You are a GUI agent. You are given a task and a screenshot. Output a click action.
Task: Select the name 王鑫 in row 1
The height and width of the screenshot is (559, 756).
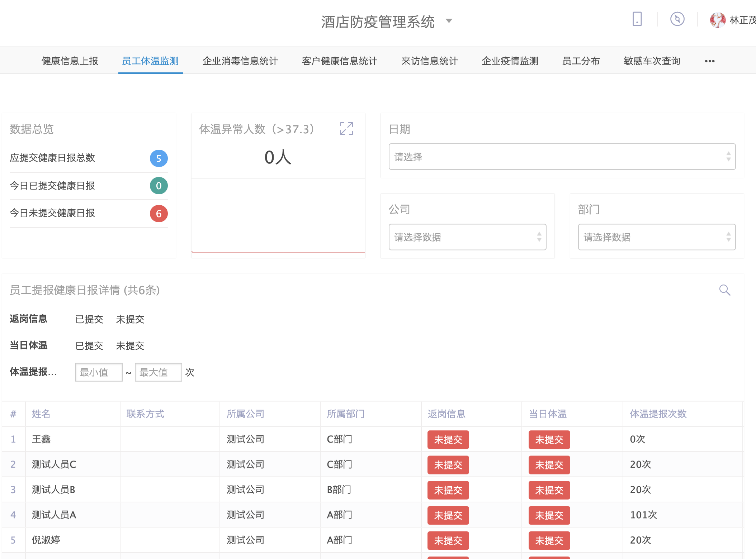[x=41, y=439]
